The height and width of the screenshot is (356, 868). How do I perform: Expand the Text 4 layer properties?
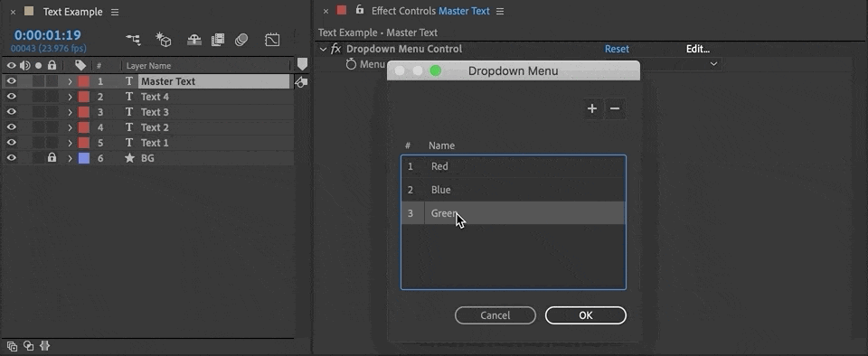tap(70, 97)
